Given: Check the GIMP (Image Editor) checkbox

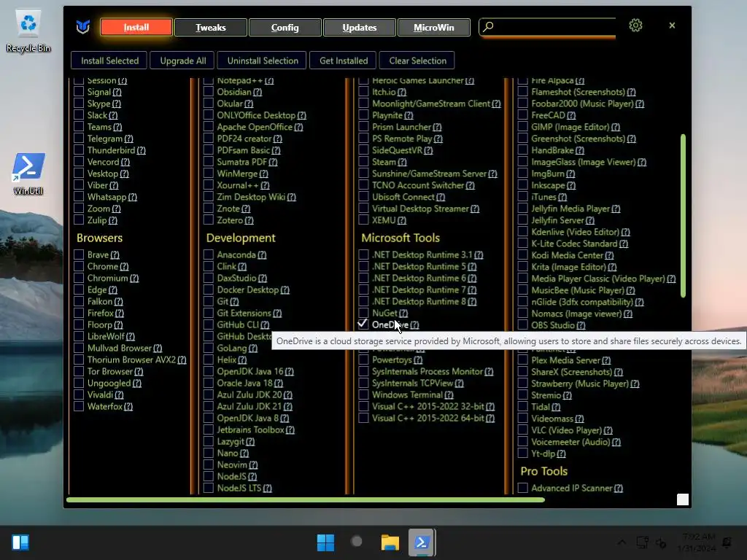Looking at the screenshot, I should click(522, 127).
